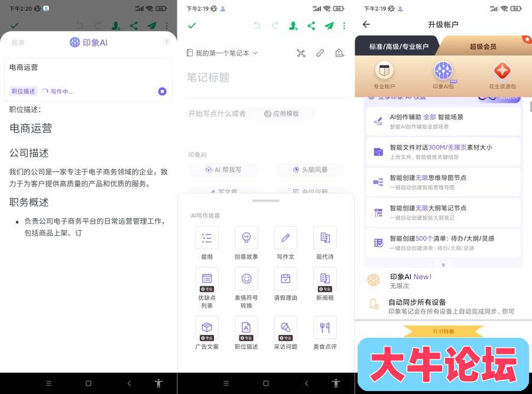This screenshot has width=532, height=394.
Task: Go back from the 升级帐户 screen
Action: pyautogui.click(x=366, y=24)
